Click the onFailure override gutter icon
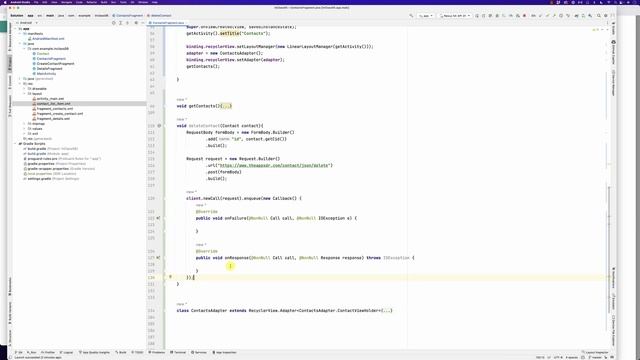Screen dimensions: 640x360 pos(158,218)
